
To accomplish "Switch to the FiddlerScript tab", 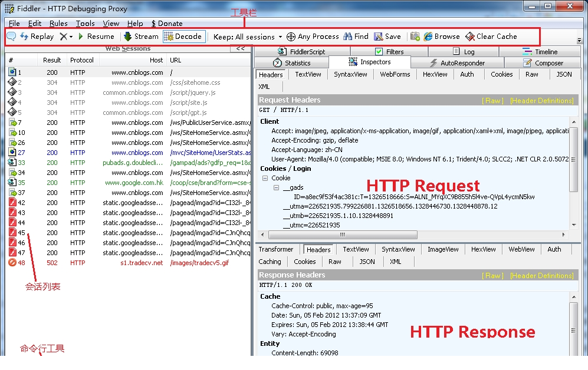I will tap(301, 52).
